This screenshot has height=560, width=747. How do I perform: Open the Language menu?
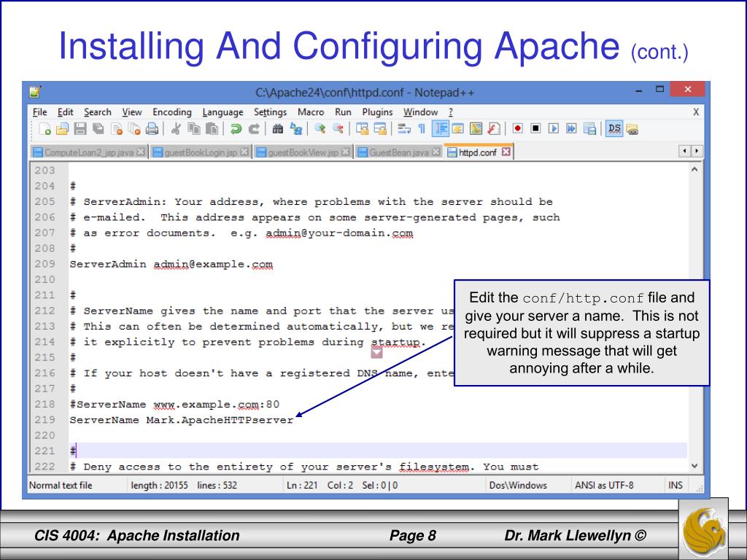click(x=223, y=112)
